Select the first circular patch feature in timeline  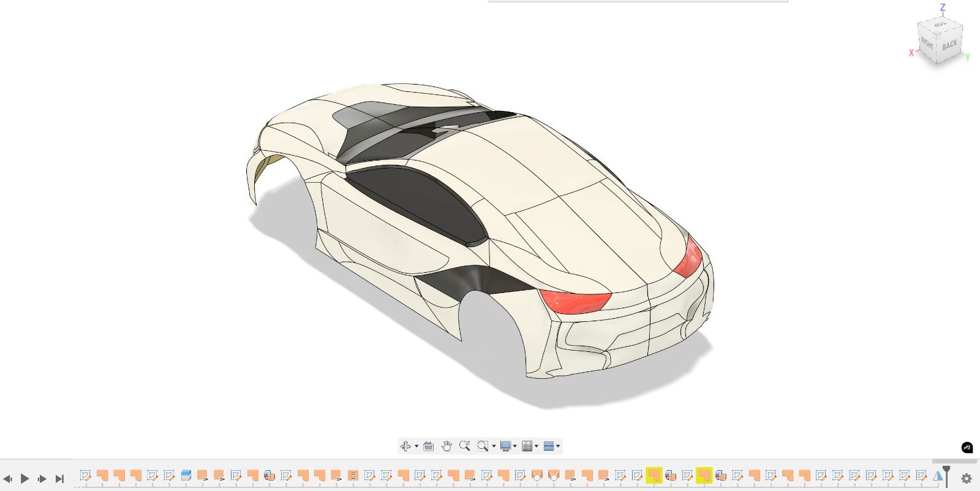click(x=537, y=475)
